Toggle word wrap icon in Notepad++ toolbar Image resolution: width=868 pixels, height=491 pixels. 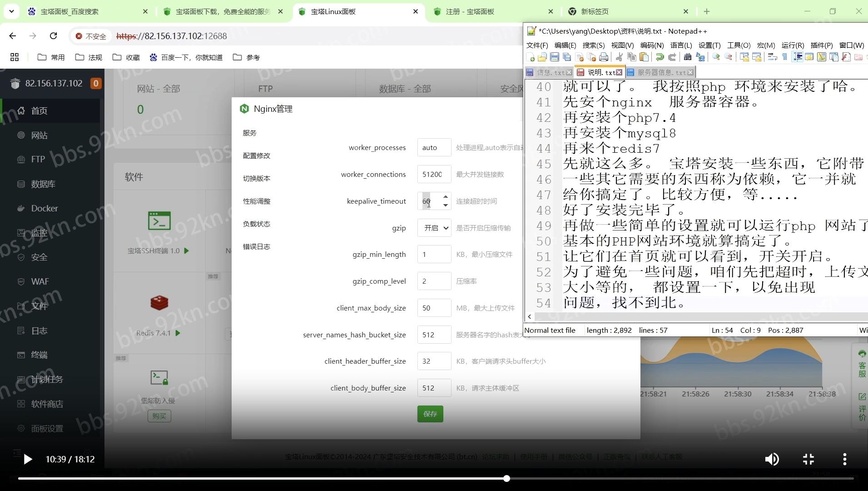point(772,57)
